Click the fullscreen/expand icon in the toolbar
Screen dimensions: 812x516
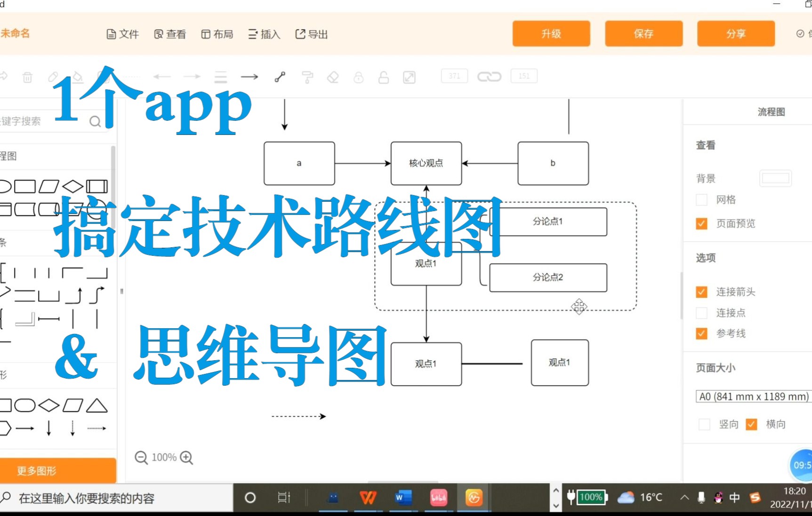click(409, 77)
